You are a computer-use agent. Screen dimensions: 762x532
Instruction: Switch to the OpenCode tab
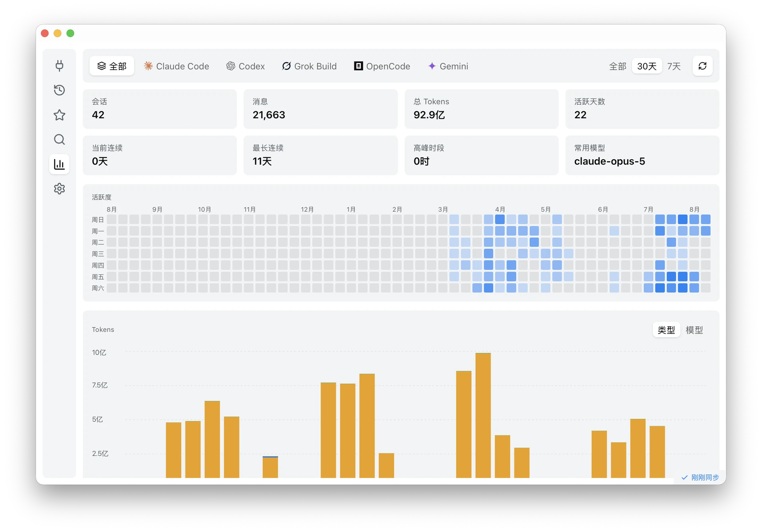(382, 66)
